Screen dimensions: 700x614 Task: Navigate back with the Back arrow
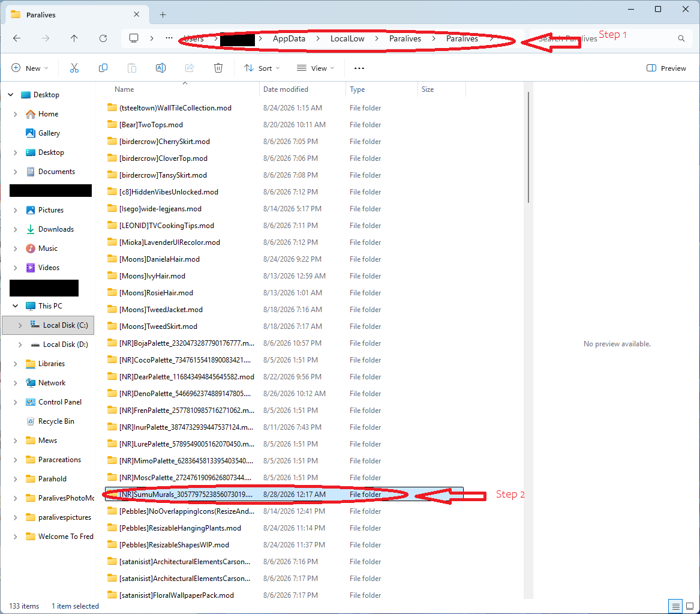tap(17, 38)
